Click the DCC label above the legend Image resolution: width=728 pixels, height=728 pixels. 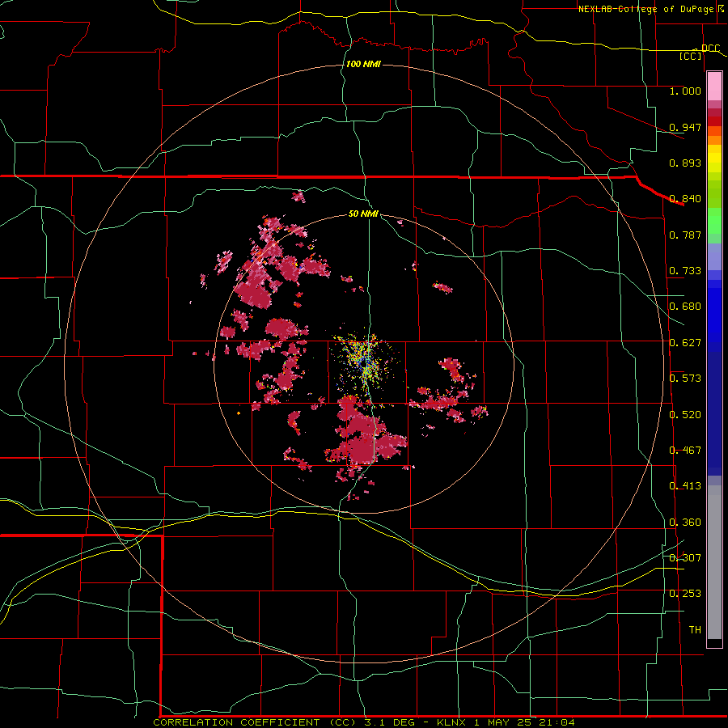710,48
